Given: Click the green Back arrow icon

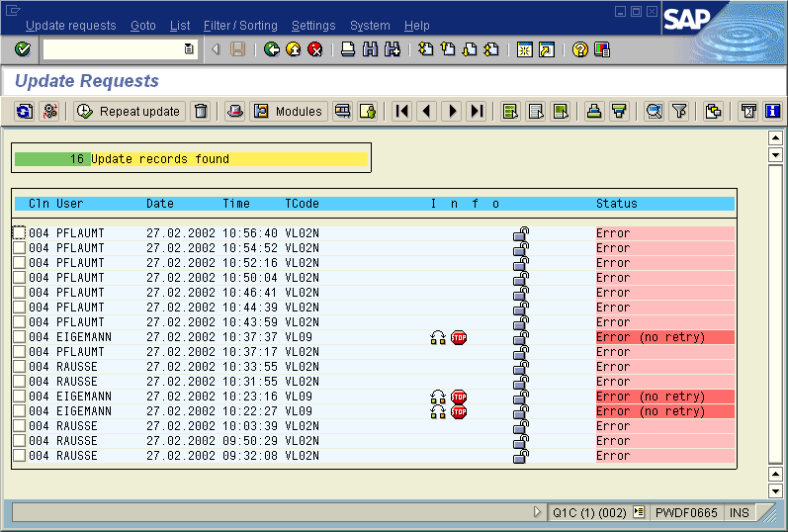Looking at the screenshot, I should (272, 49).
